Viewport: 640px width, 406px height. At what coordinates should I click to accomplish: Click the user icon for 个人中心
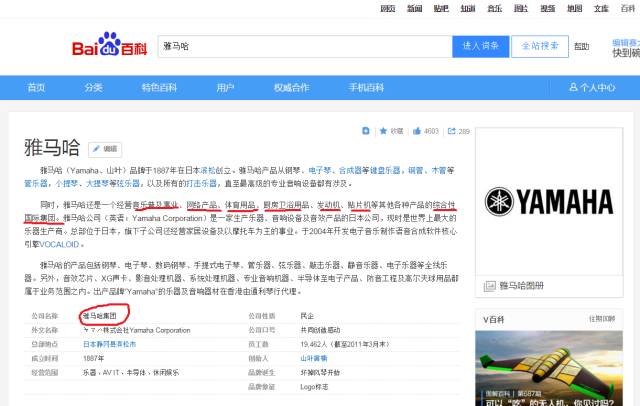(573, 87)
